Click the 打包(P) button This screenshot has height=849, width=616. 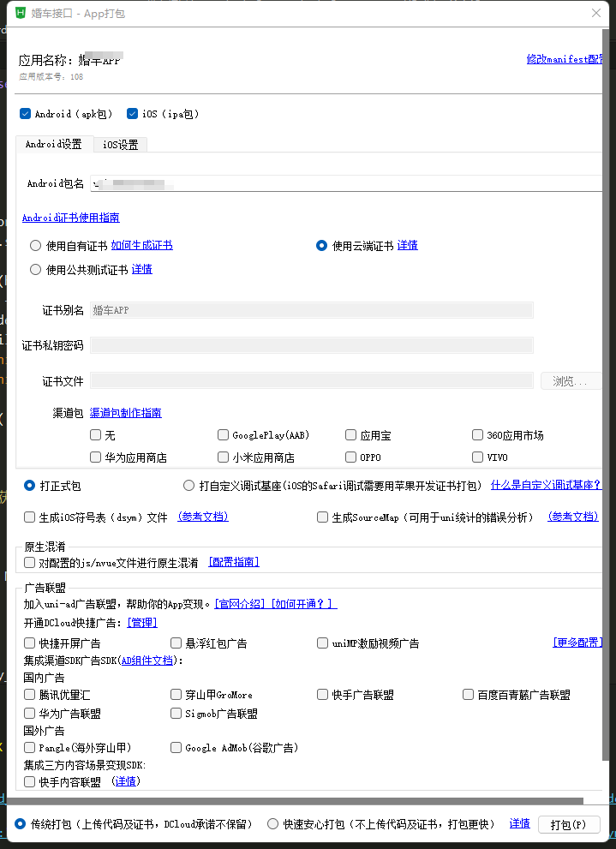click(x=569, y=825)
